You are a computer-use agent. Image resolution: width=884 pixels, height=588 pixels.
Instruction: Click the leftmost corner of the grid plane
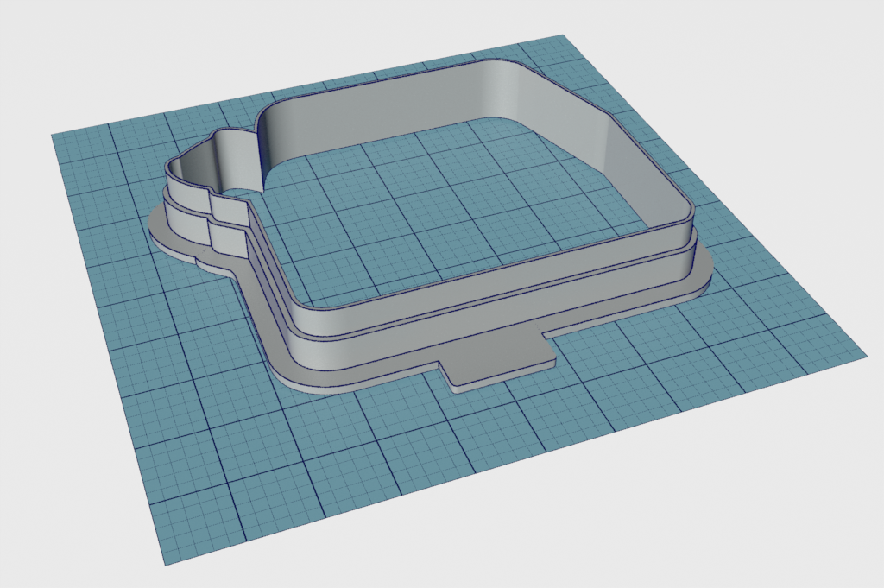pos(54,135)
